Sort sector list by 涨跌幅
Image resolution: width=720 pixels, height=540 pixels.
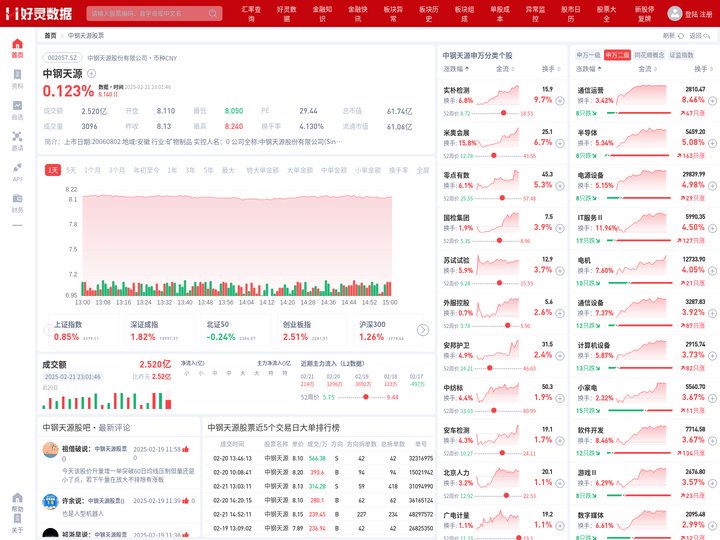pyautogui.click(x=589, y=69)
